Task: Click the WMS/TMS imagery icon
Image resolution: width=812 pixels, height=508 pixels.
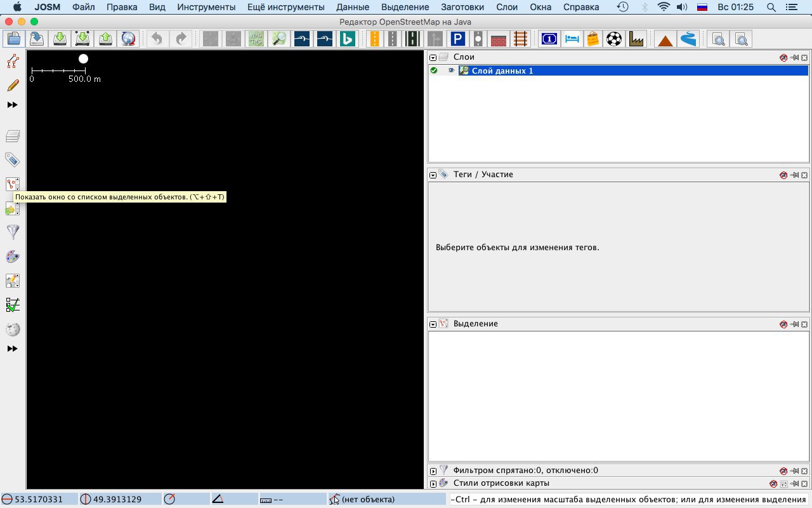Action: pos(256,39)
